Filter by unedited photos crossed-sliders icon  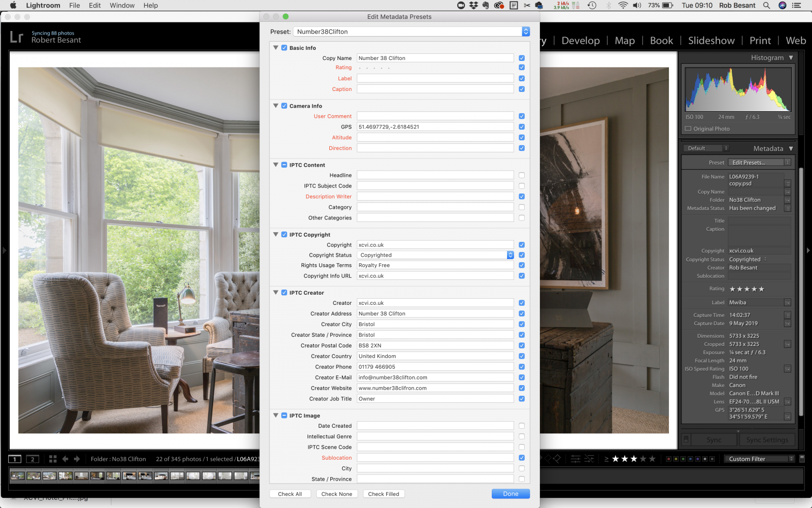pos(589,459)
